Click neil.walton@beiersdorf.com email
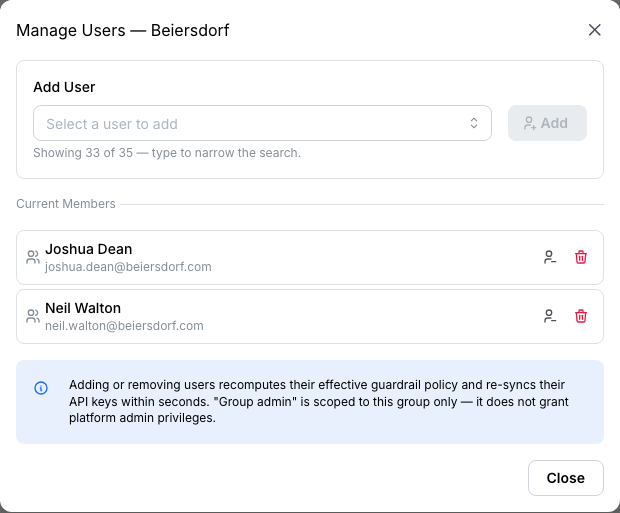This screenshot has height=513, width=620. [x=124, y=326]
